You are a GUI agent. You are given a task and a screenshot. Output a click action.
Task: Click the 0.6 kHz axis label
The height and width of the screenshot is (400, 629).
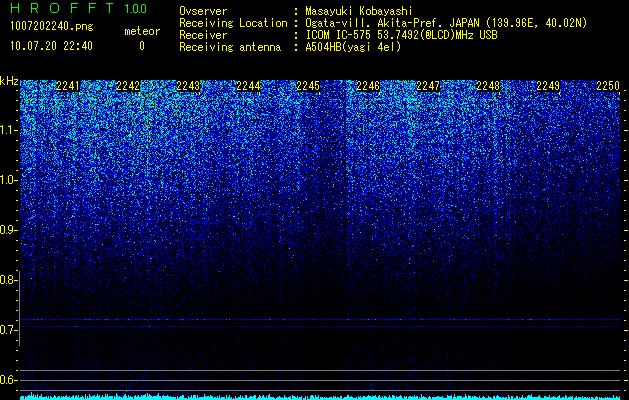pyautogui.click(x=8, y=380)
